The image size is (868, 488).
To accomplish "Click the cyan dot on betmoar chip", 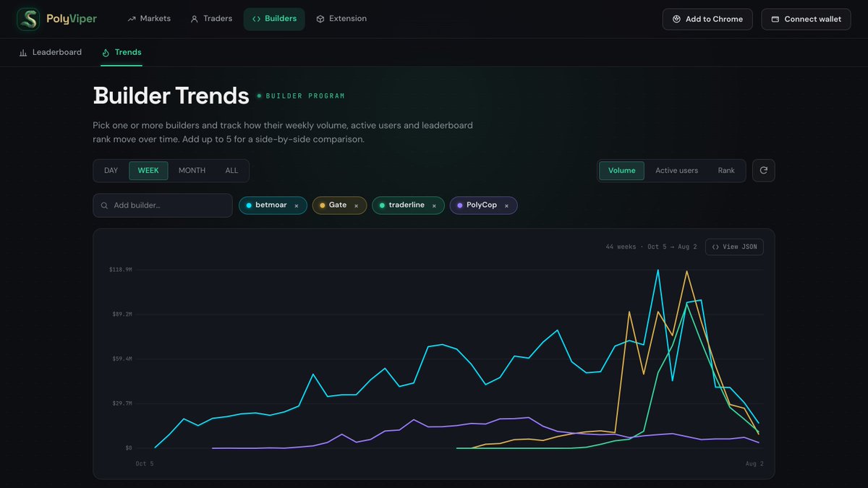I will [249, 205].
